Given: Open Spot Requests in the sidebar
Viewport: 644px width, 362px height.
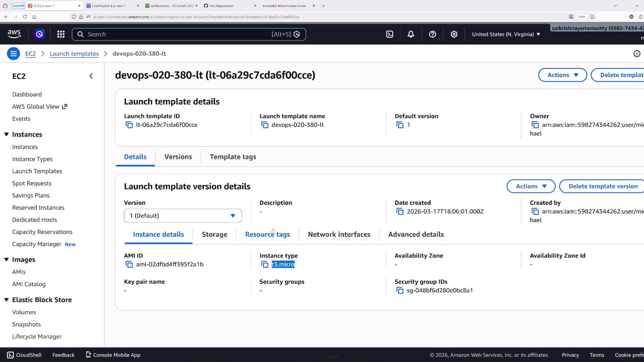Looking at the screenshot, I should coord(32,183).
